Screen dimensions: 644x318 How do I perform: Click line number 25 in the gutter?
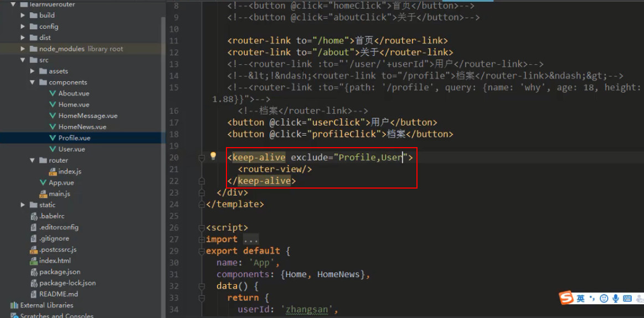pyautogui.click(x=173, y=216)
